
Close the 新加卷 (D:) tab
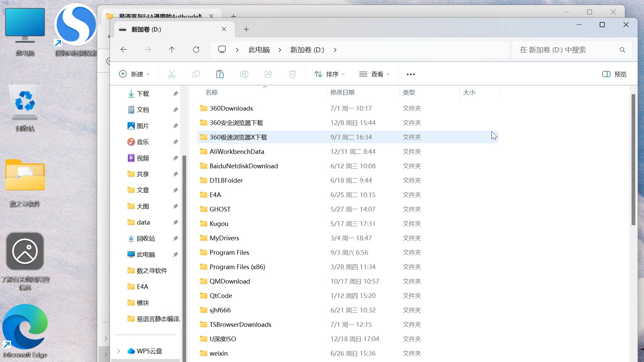click(224, 29)
